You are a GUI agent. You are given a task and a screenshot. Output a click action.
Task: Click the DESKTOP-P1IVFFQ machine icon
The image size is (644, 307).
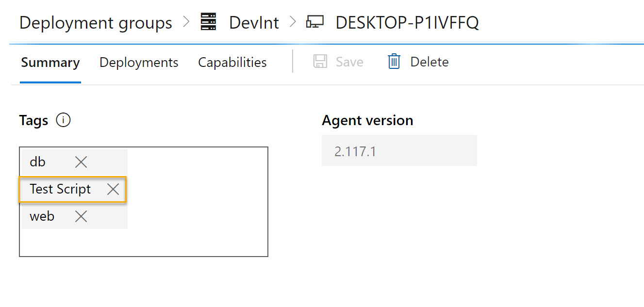[315, 22]
